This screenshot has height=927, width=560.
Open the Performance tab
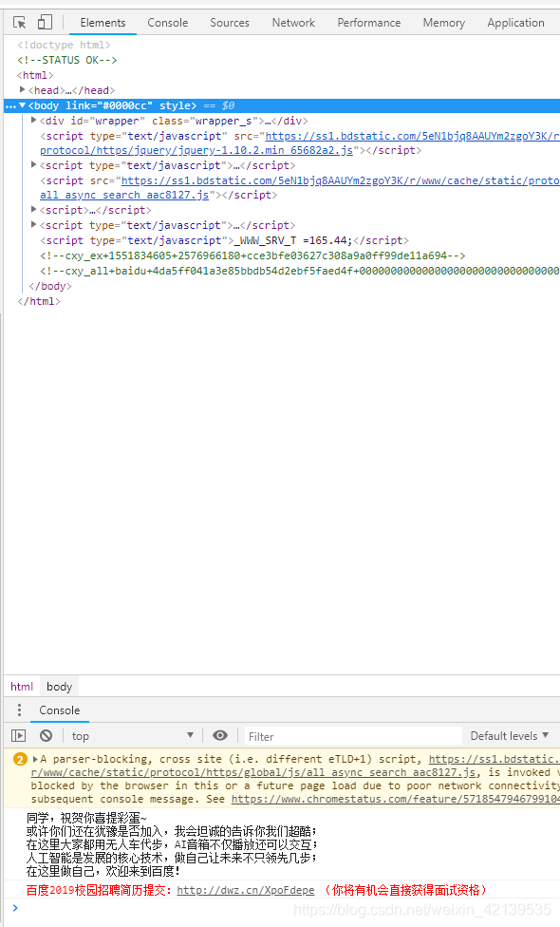[x=369, y=23]
